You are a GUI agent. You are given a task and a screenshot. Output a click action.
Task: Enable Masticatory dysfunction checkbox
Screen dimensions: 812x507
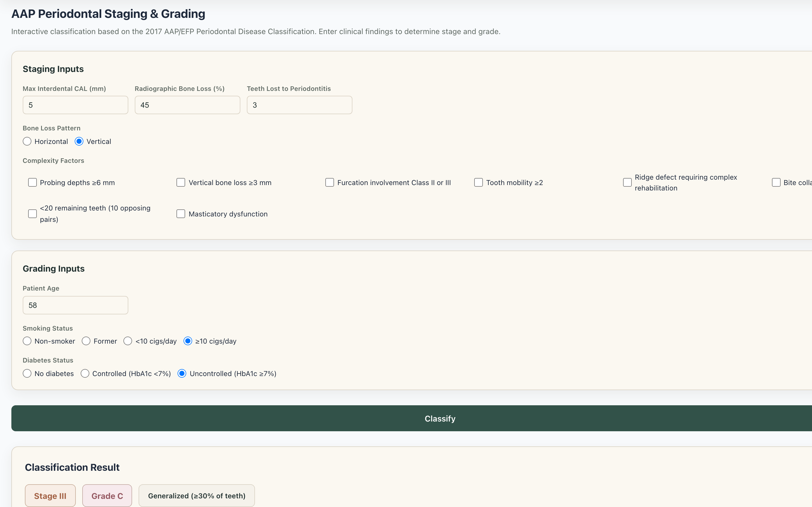tap(181, 214)
